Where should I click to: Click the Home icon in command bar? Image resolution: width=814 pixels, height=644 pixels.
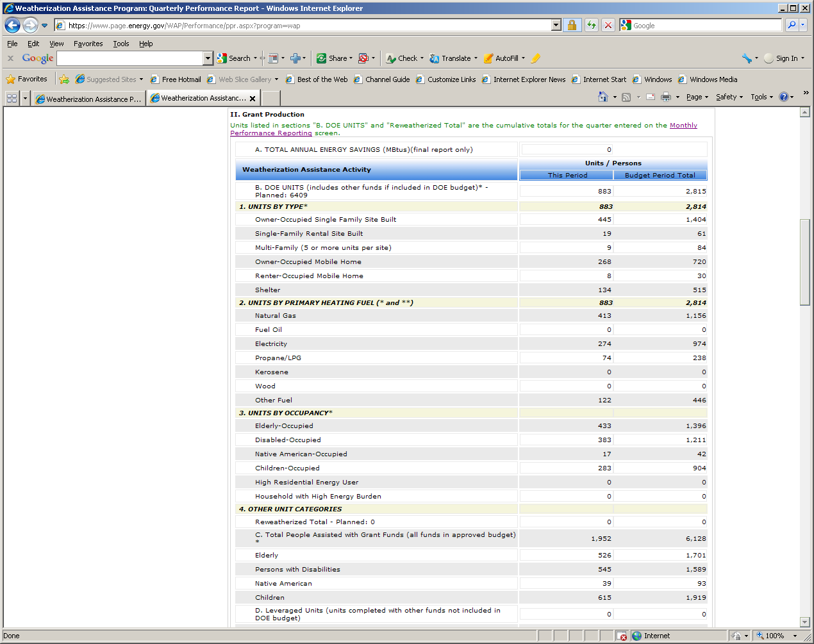[602, 97]
